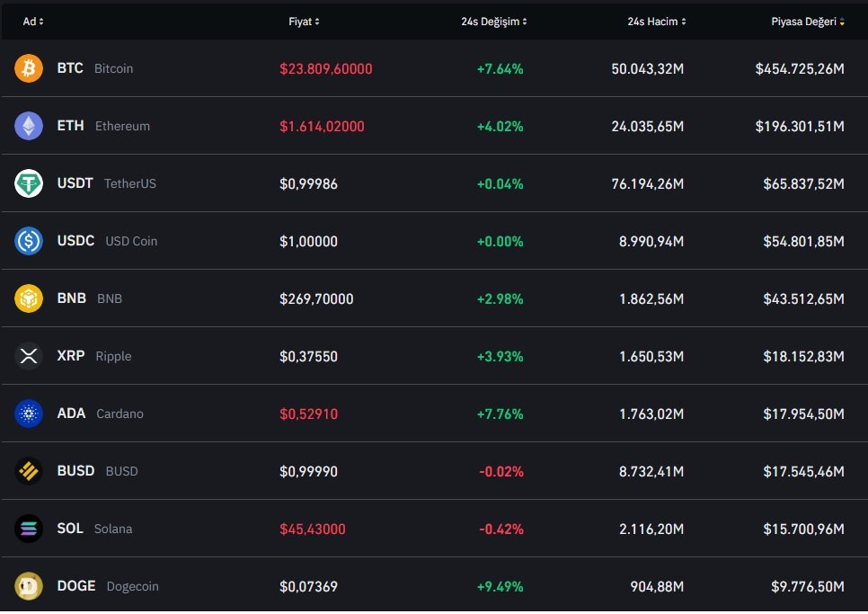The height and width of the screenshot is (614, 868).
Task: Sort by 24s Değişim column
Action: point(493,22)
